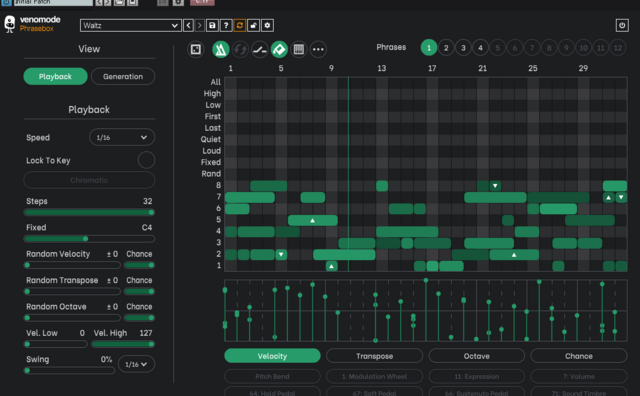Click the dice randomize icon
The image size is (640, 396).
[196, 49]
